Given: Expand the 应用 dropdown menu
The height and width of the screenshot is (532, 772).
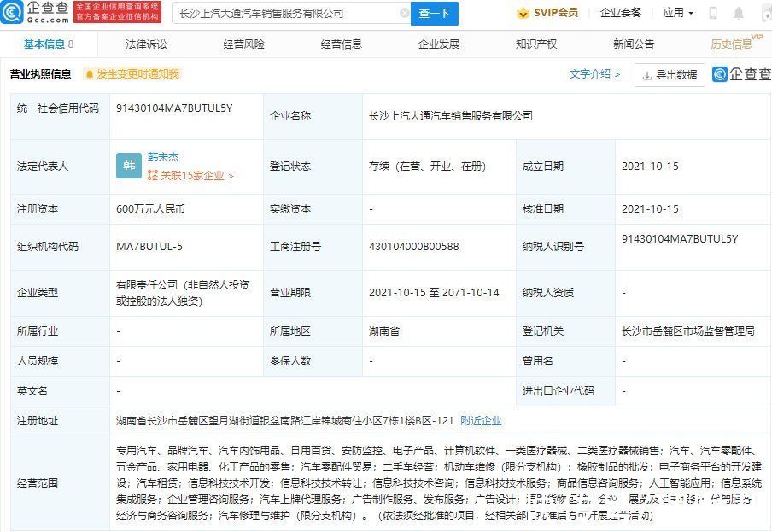Looking at the screenshot, I should 678,14.
